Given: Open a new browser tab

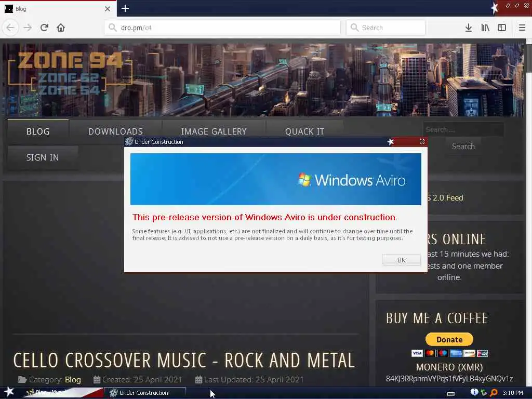Looking at the screenshot, I should click(x=125, y=8).
